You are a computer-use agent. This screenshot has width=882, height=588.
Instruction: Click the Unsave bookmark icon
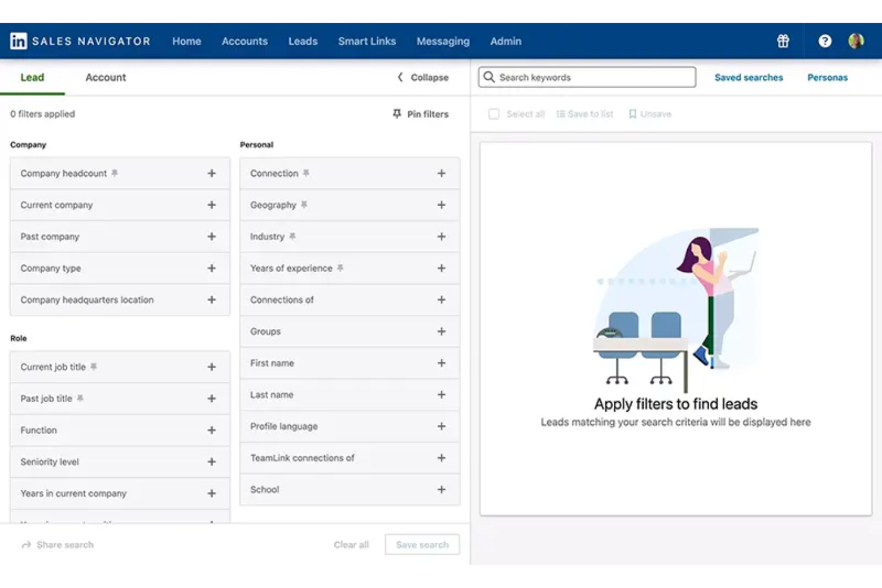click(x=632, y=114)
